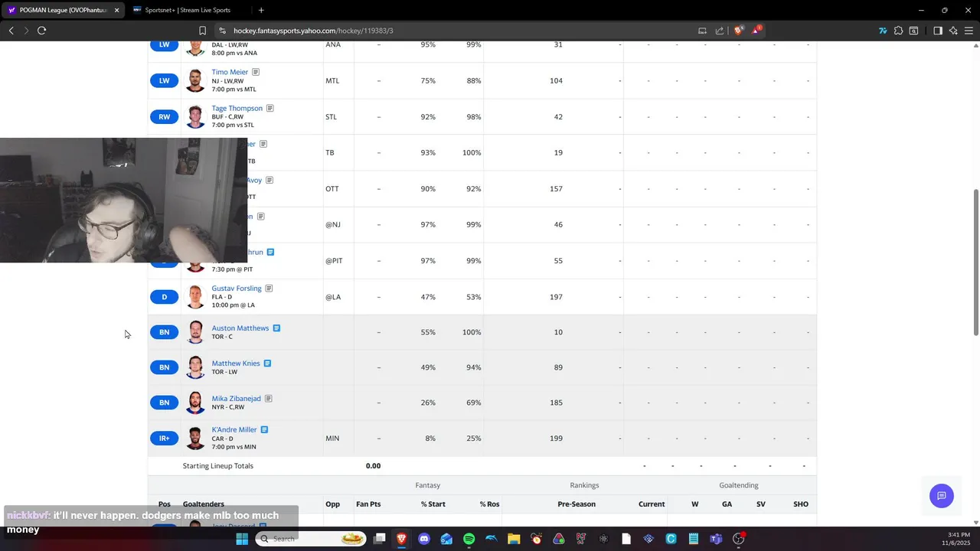Click the page vertical scrollbar thumb
Screen dimensions: 980x551
(975, 262)
